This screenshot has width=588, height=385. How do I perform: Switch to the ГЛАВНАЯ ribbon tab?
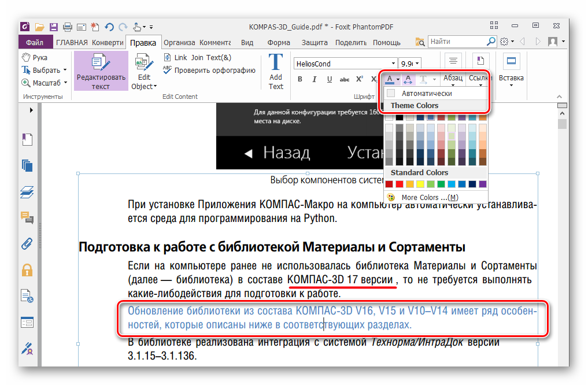coord(72,42)
